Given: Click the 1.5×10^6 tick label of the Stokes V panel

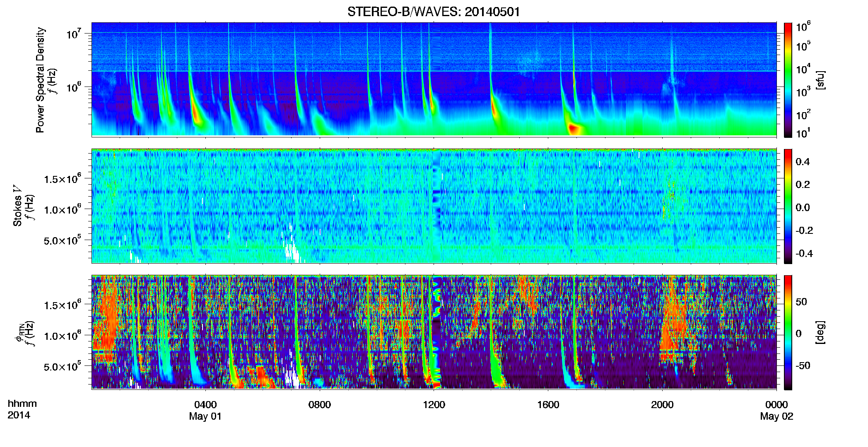Looking at the screenshot, I should pyautogui.click(x=62, y=179).
